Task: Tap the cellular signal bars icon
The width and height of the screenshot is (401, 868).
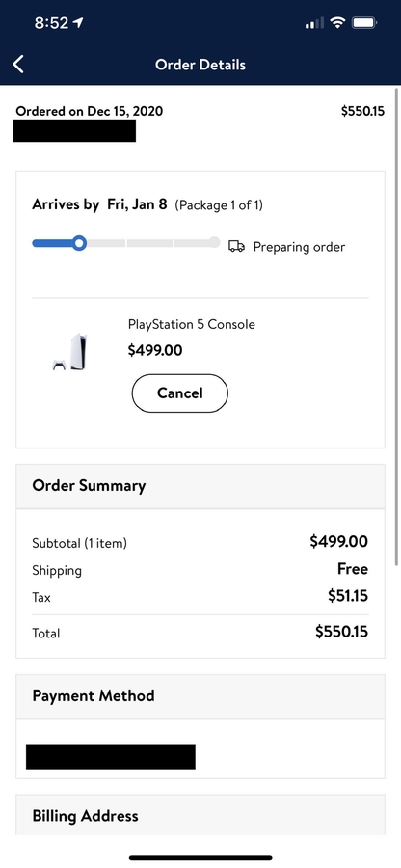Action: click(x=314, y=23)
